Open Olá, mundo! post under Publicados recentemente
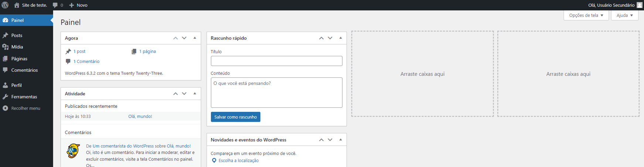This screenshot has height=167, width=644. click(x=140, y=116)
